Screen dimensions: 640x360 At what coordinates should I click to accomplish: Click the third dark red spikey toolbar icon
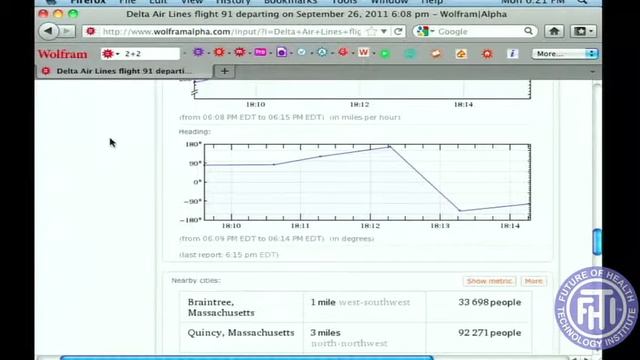click(x=240, y=52)
